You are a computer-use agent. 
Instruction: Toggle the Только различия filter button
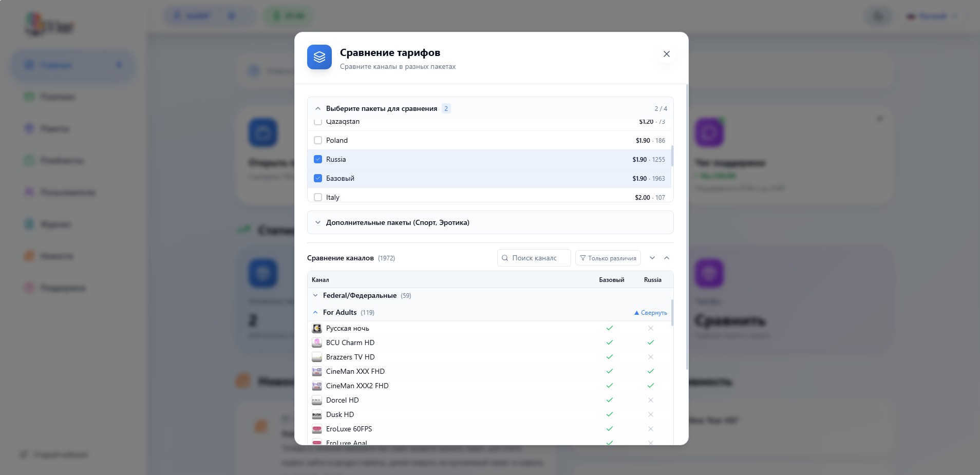pyautogui.click(x=608, y=258)
